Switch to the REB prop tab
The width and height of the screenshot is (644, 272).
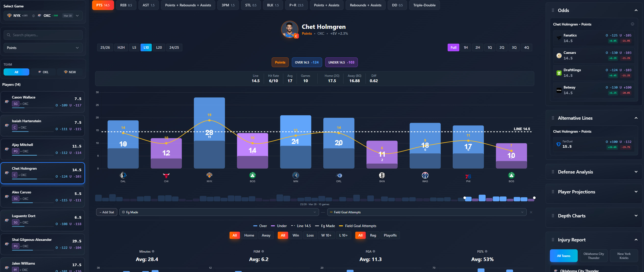(x=126, y=5)
